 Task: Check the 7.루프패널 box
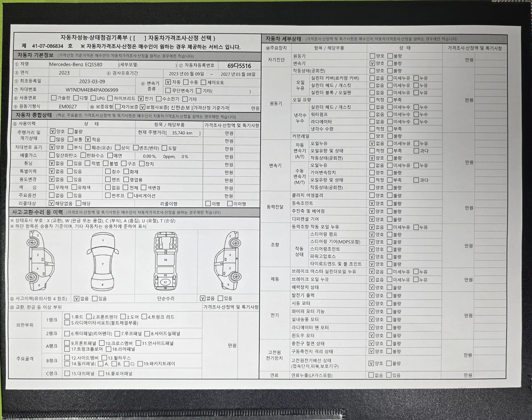pos(117,334)
